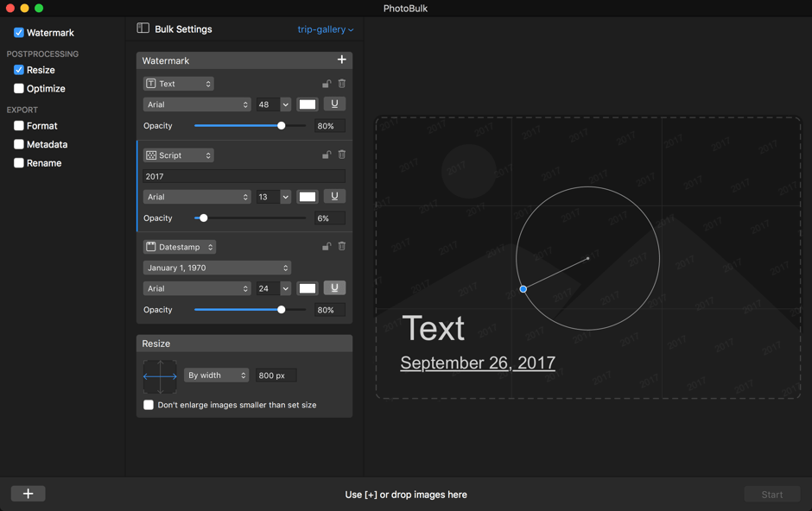This screenshot has width=812, height=511.
Task: Open the Arial font dropdown for Text watermark
Action: click(x=197, y=104)
